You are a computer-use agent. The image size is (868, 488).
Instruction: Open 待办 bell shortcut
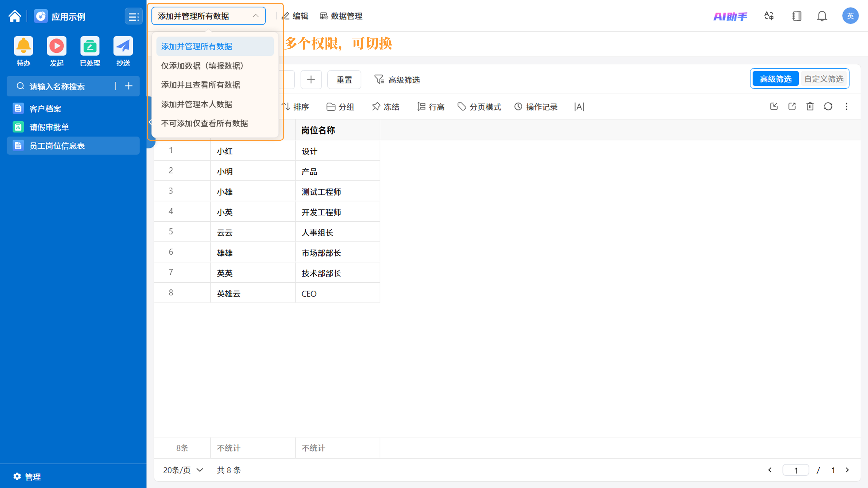tap(23, 51)
